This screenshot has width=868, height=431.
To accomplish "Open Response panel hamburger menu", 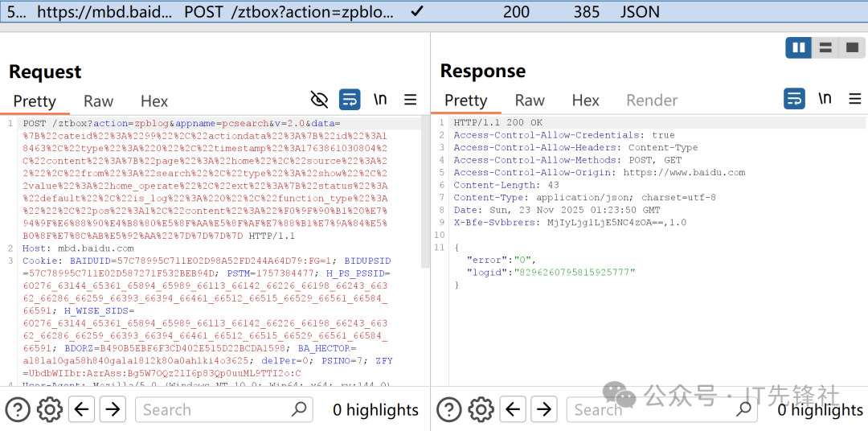I will coord(854,99).
